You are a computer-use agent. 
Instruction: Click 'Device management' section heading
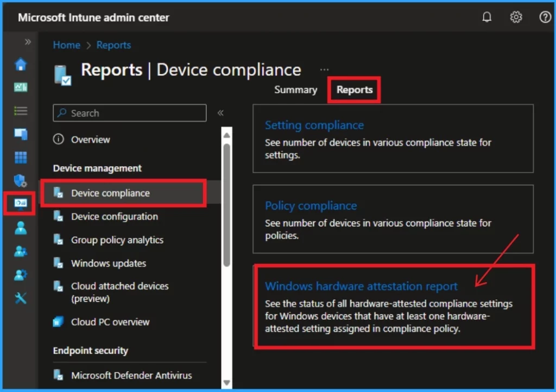tap(97, 168)
